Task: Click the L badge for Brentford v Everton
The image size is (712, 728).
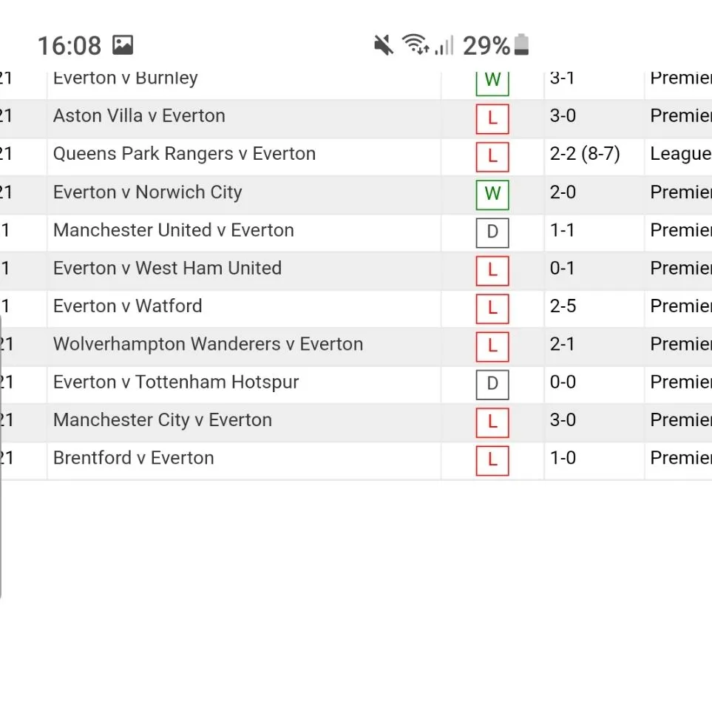Action: 492,460
